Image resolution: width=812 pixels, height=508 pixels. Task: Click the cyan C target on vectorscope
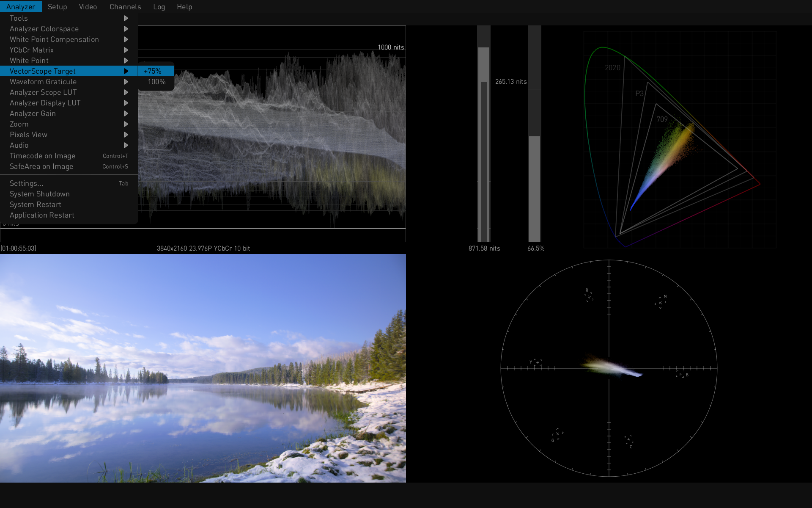[629, 440]
